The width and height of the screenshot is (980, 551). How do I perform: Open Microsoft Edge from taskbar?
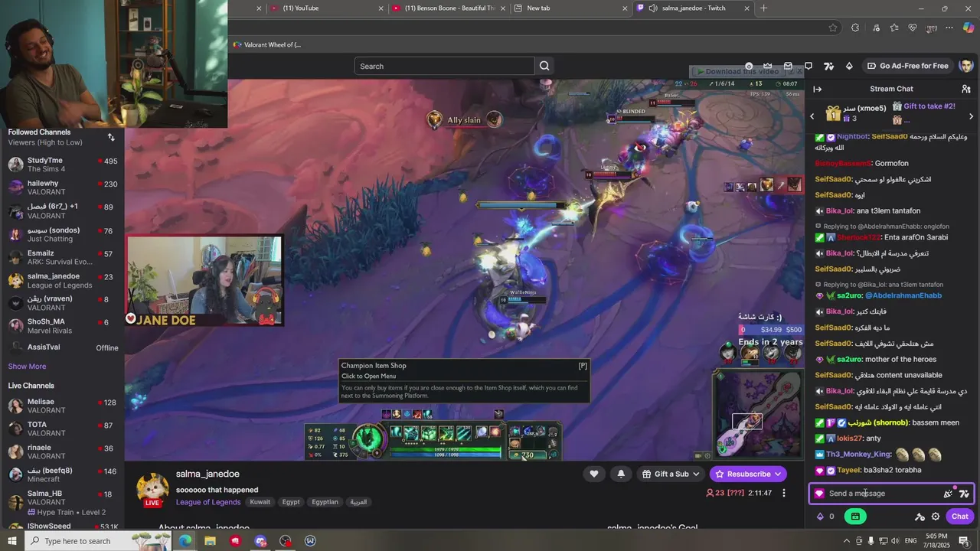pyautogui.click(x=185, y=541)
